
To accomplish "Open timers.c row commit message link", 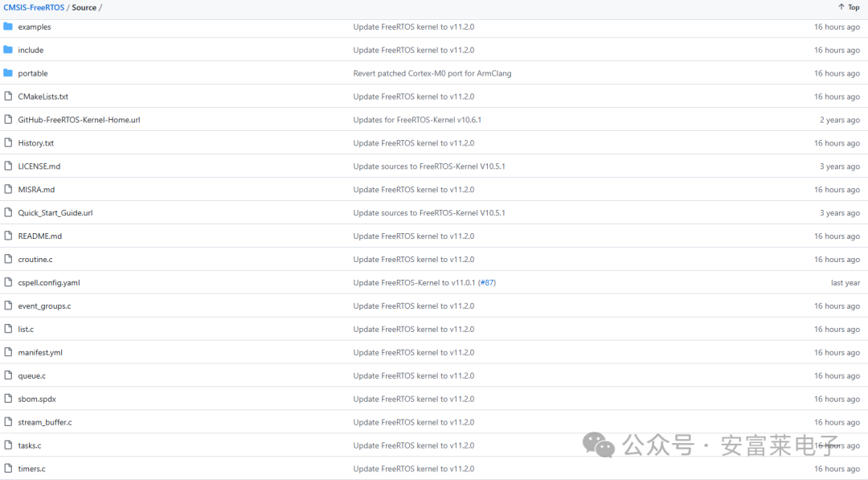I will 414,469.
